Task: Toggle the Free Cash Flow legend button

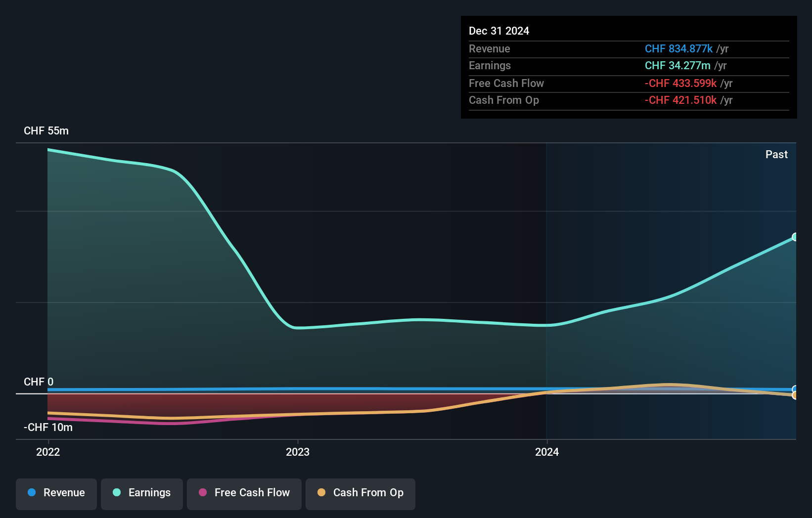Action: pyautogui.click(x=244, y=494)
